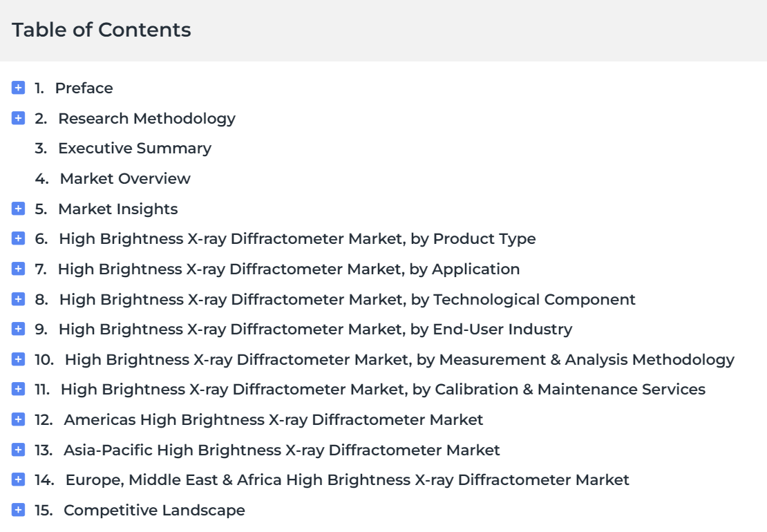
Task: Select the Executive Summary entry
Action: tap(135, 148)
